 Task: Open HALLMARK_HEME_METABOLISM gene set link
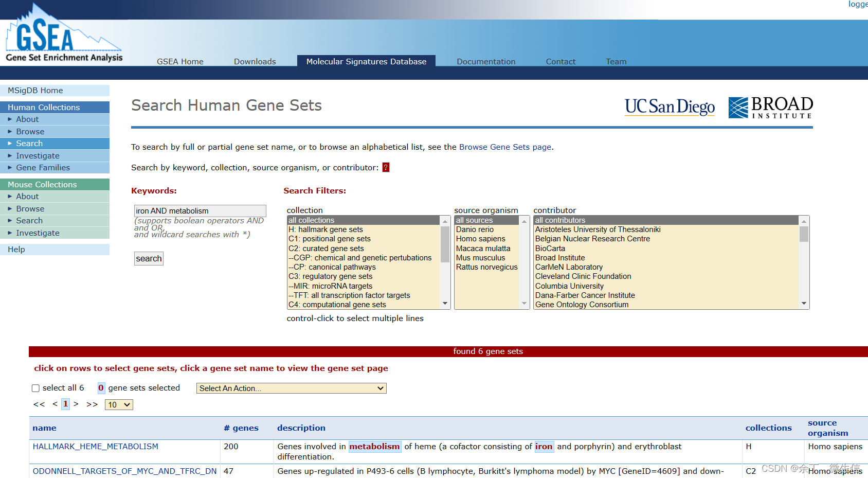pos(96,447)
